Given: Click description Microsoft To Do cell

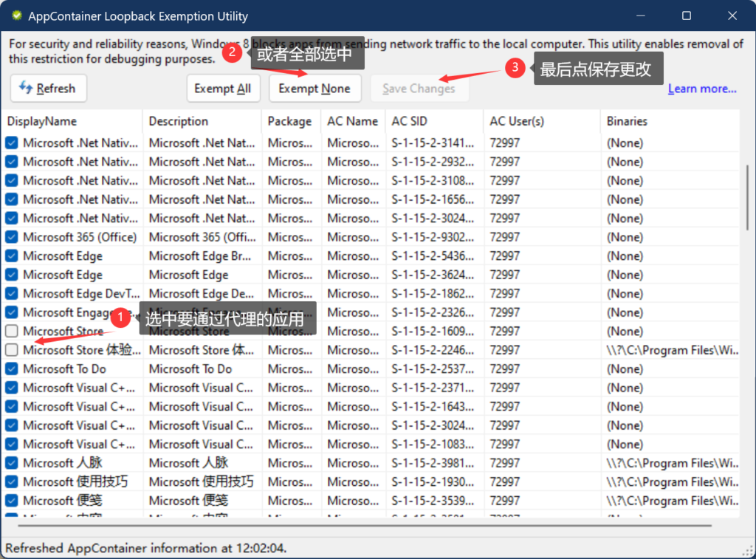Looking at the screenshot, I should click(190, 369).
